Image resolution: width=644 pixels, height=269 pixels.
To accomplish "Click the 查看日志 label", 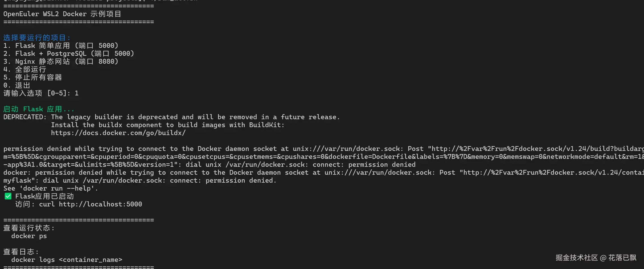I will pos(21,252).
